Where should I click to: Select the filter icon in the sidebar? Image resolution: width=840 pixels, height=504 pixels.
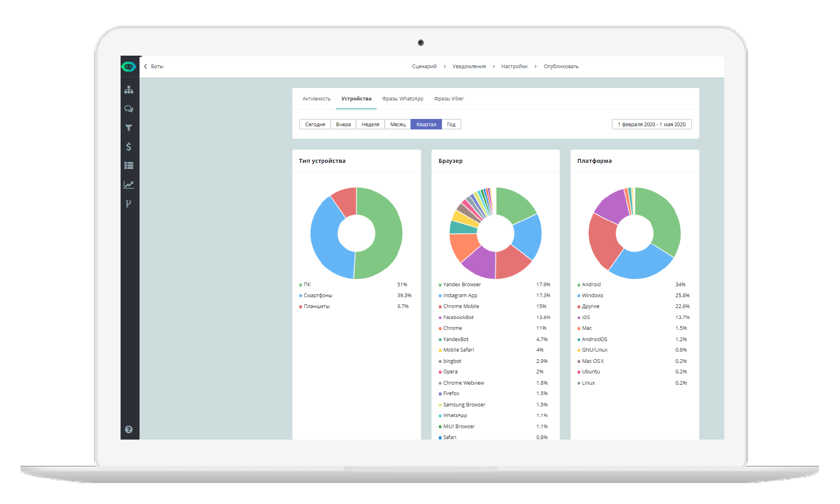(129, 128)
